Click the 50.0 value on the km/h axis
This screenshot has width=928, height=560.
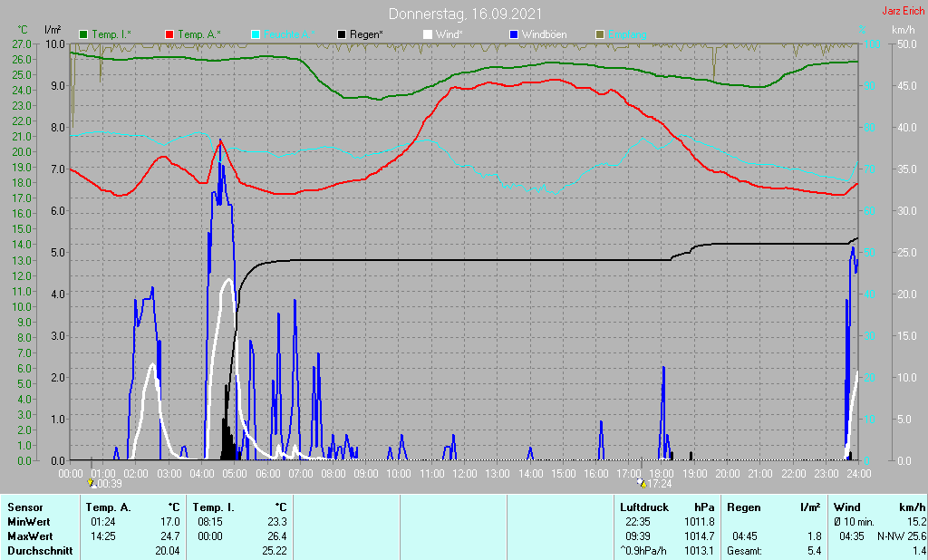pos(907,43)
